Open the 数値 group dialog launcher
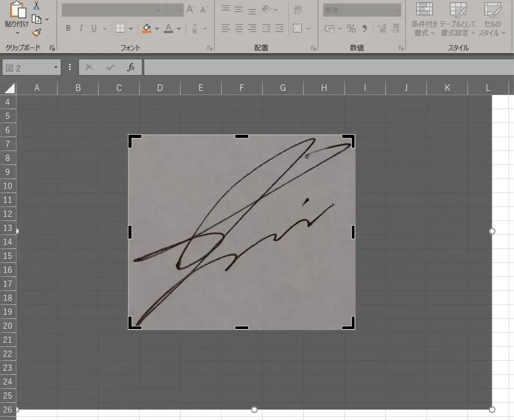This screenshot has height=420, width=514. pos(401,48)
